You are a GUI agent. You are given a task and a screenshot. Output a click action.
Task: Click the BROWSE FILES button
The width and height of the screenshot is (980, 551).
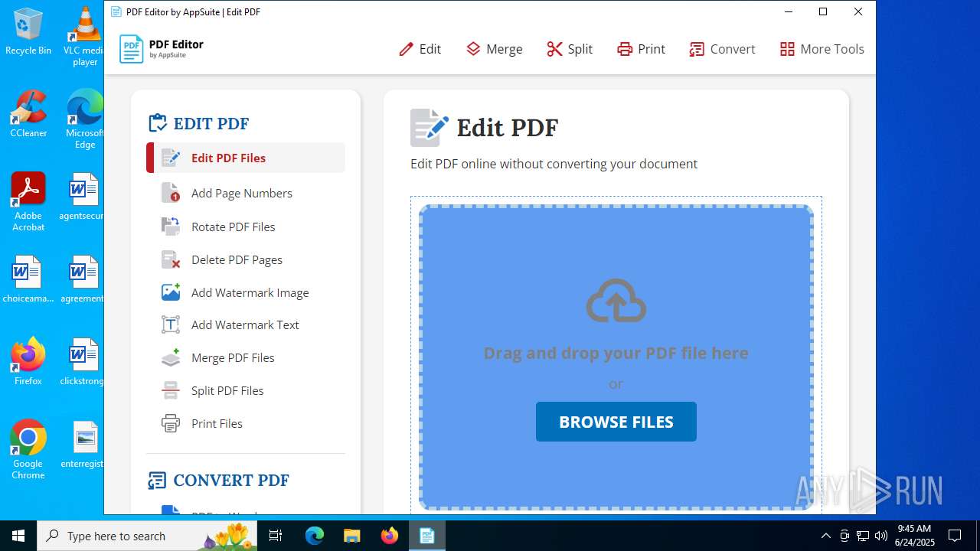pyautogui.click(x=616, y=422)
